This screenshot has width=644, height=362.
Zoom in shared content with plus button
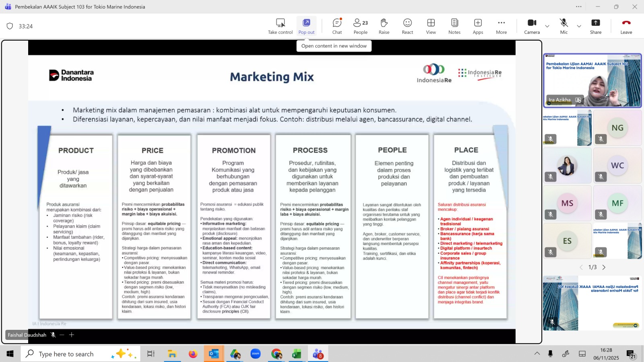tap(72, 335)
